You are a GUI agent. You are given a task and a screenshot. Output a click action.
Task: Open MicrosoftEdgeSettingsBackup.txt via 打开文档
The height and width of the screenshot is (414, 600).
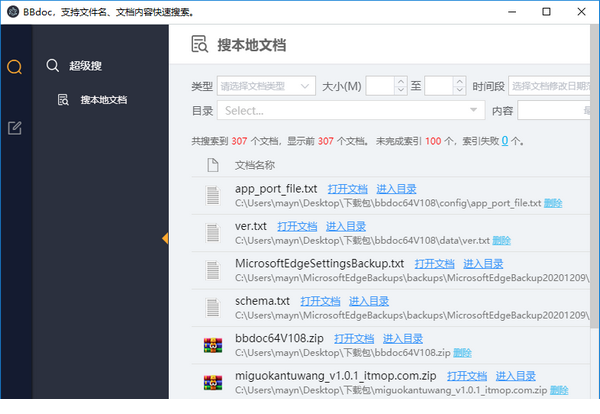point(434,264)
